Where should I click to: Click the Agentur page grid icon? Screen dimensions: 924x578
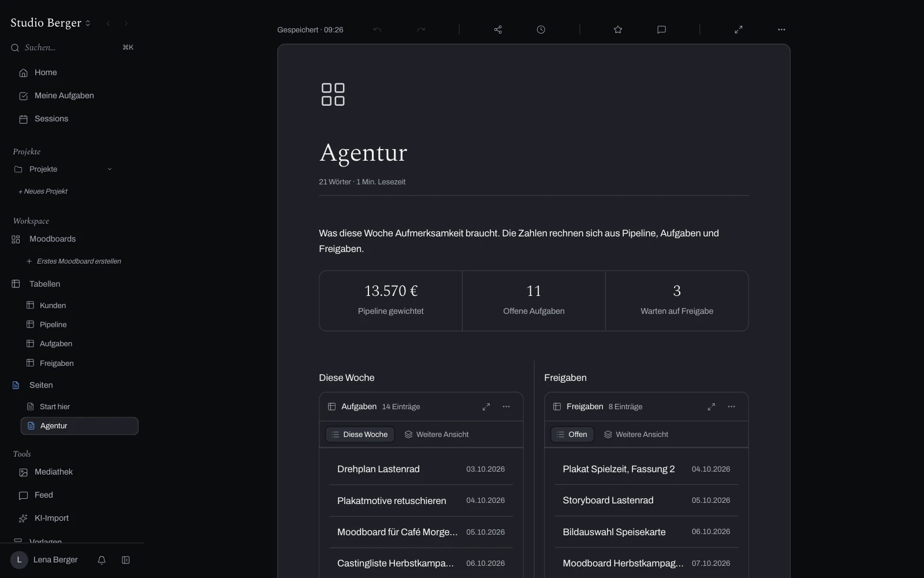click(x=333, y=94)
